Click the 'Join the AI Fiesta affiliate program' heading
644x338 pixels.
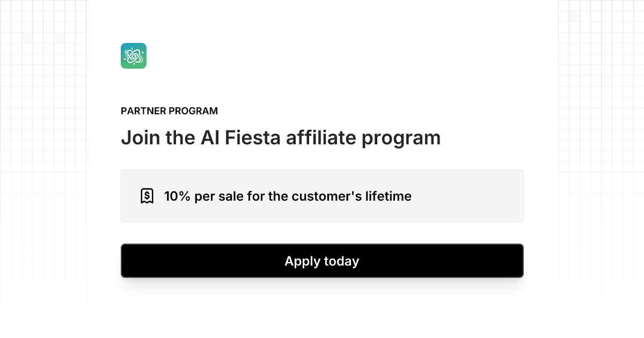point(281,137)
